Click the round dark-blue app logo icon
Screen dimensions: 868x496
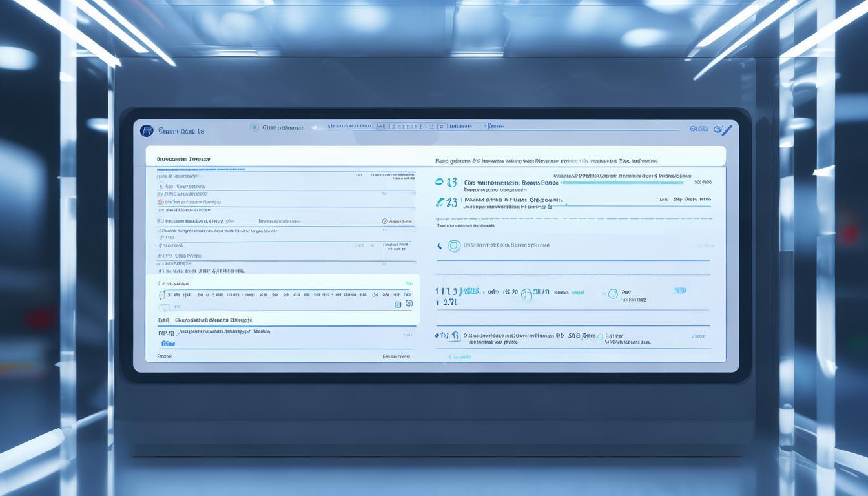pos(147,131)
